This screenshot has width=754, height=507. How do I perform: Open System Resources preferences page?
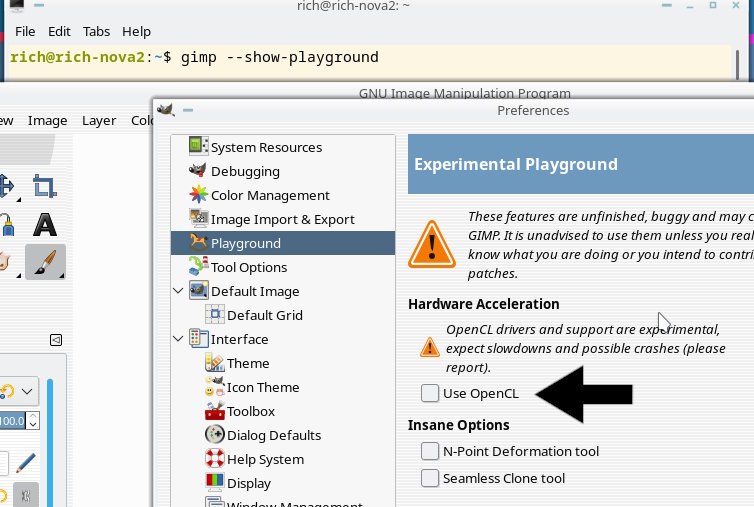tap(266, 147)
